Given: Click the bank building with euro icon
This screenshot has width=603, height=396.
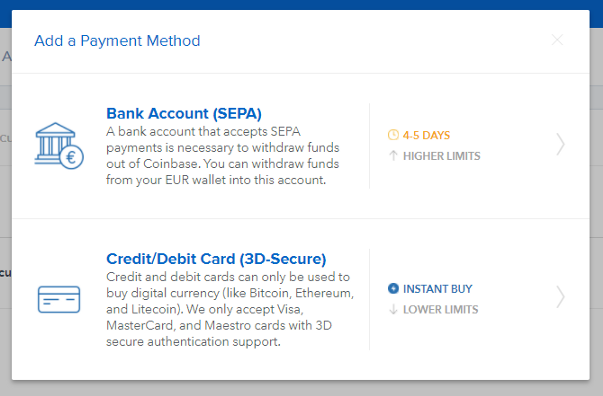Looking at the screenshot, I should [59, 146].
